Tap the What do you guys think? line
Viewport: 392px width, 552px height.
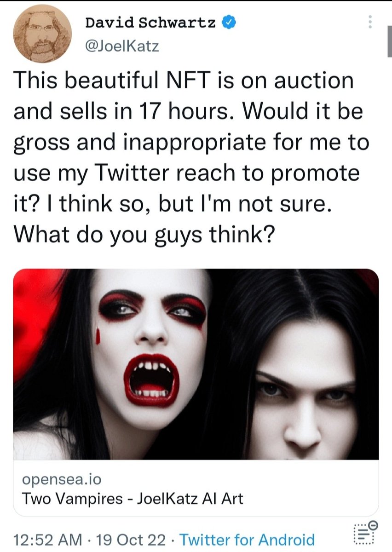click(144, 234)
